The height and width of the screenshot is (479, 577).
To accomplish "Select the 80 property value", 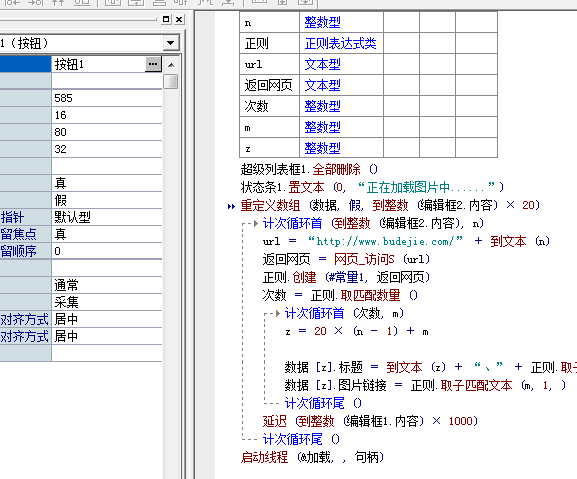I will pyautogui.click(x=107, y=132).
